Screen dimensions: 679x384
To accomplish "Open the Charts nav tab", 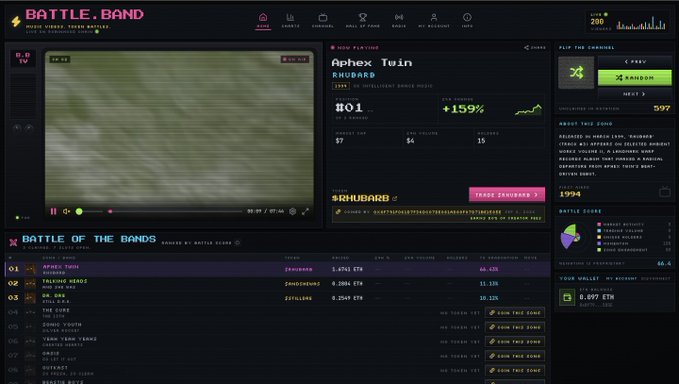I will pos(290,20).
